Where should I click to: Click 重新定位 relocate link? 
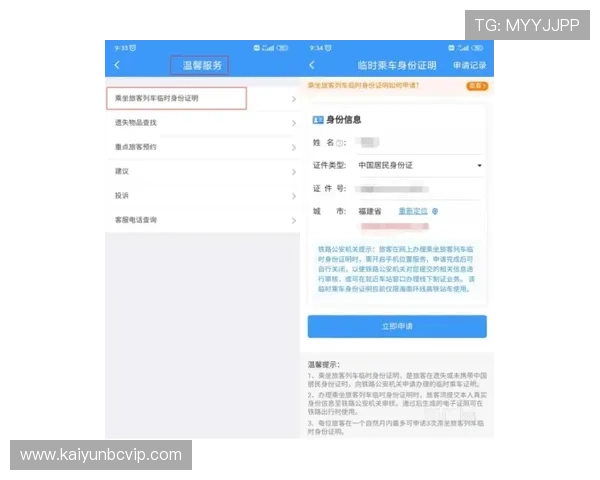[413, 211]
